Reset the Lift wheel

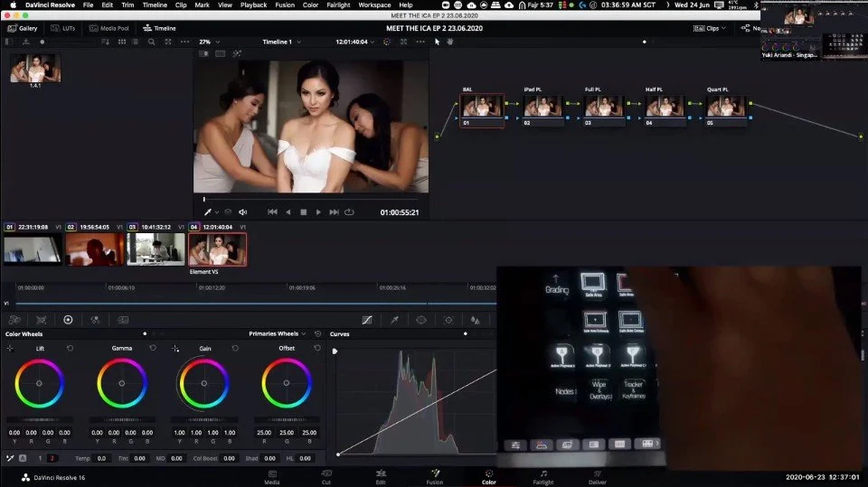[70, 348]
